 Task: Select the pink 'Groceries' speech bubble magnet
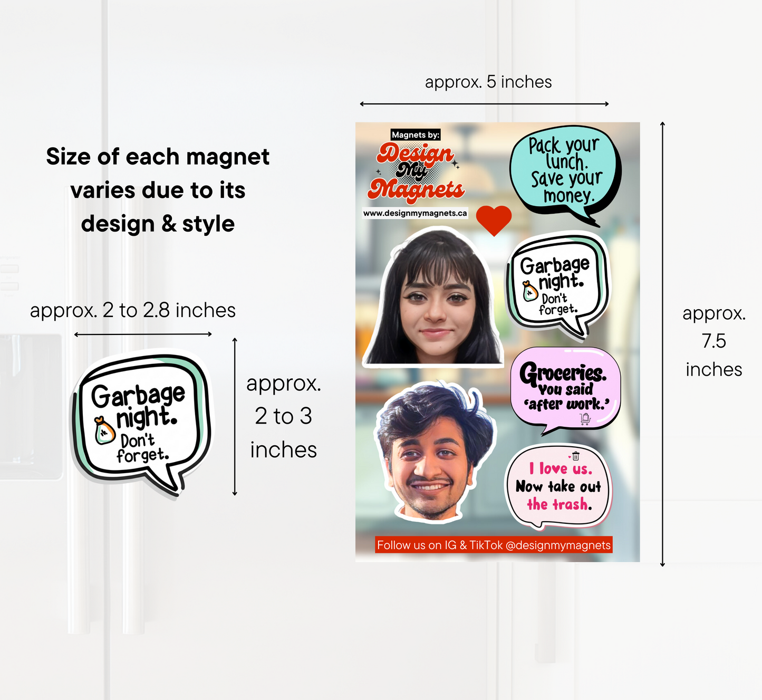(565, 388)
